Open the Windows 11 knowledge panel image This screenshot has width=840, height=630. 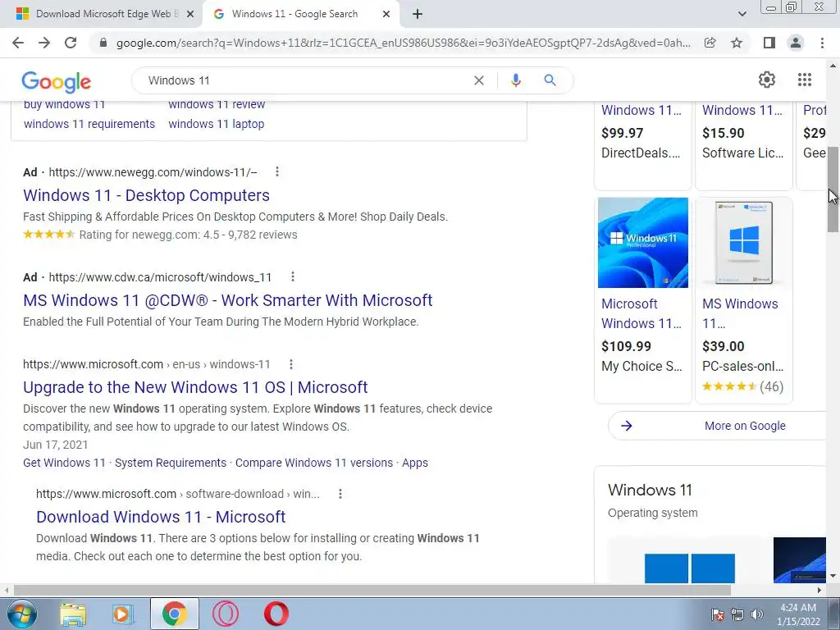coord(689,559)
